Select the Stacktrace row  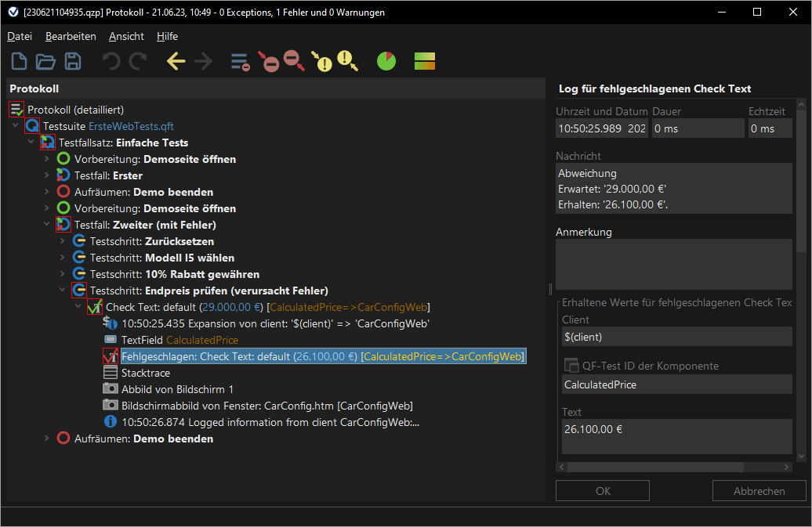pos(146,373)
